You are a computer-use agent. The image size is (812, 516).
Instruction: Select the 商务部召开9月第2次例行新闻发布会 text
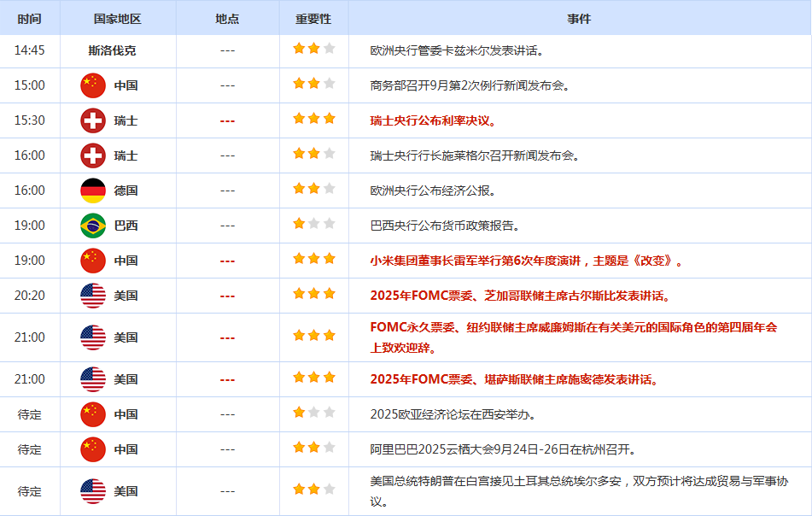470,85
